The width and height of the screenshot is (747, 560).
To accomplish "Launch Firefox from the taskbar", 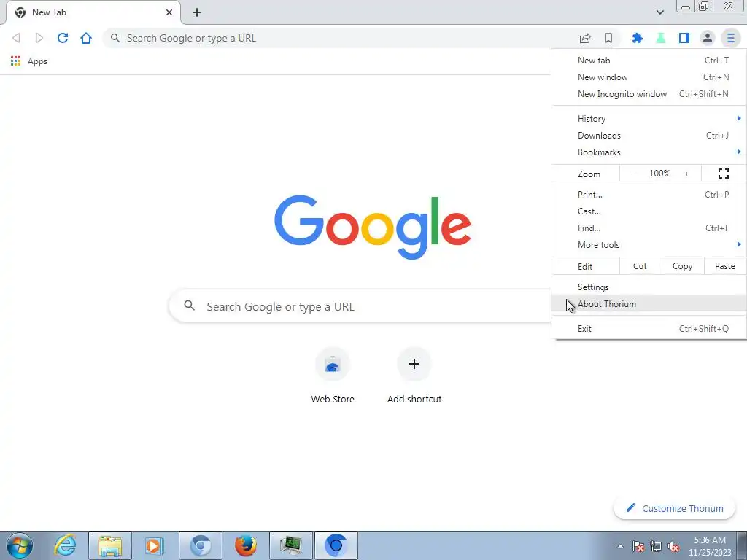I will point(246,545).
